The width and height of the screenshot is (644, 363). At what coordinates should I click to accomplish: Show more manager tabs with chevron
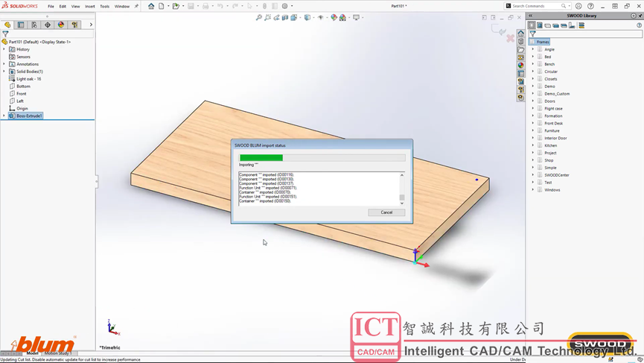pos(91,25)
